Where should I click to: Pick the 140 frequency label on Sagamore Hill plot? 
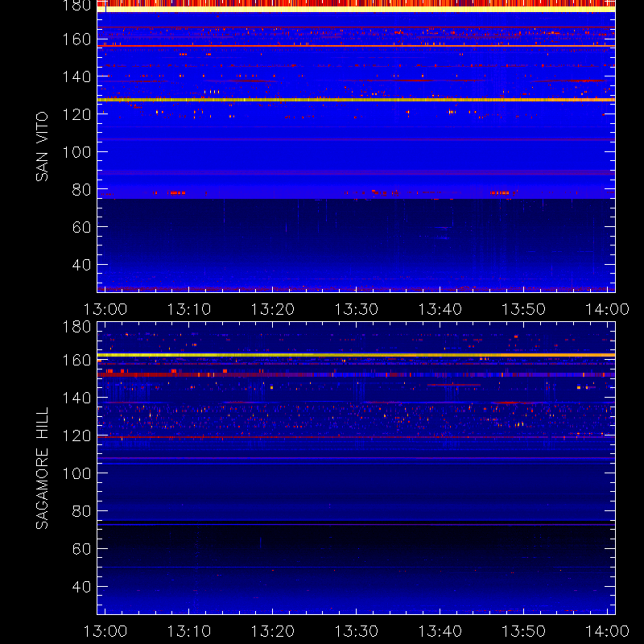[x=76, y=398]
